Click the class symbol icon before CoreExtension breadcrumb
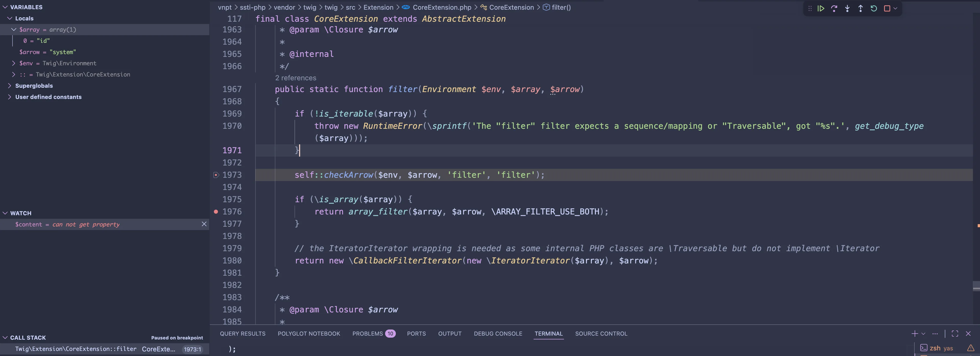 pyautogui.click(x=484, y=7)
